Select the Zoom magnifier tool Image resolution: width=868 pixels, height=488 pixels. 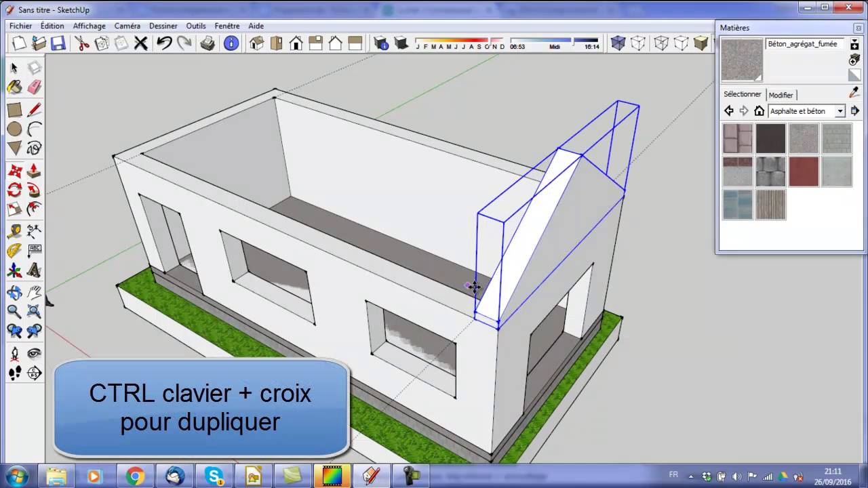[14, 312]
